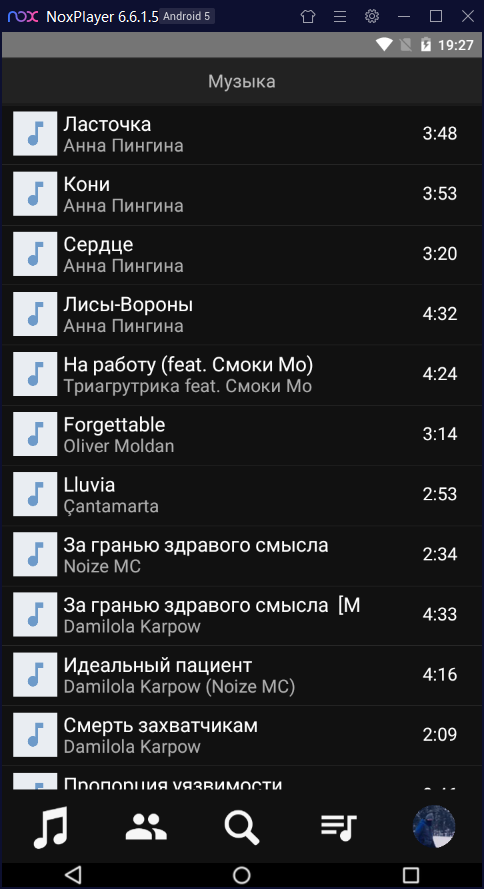
Task: Open NoxPlayer hamburger menu in title bar
Action: coord(339,16)
